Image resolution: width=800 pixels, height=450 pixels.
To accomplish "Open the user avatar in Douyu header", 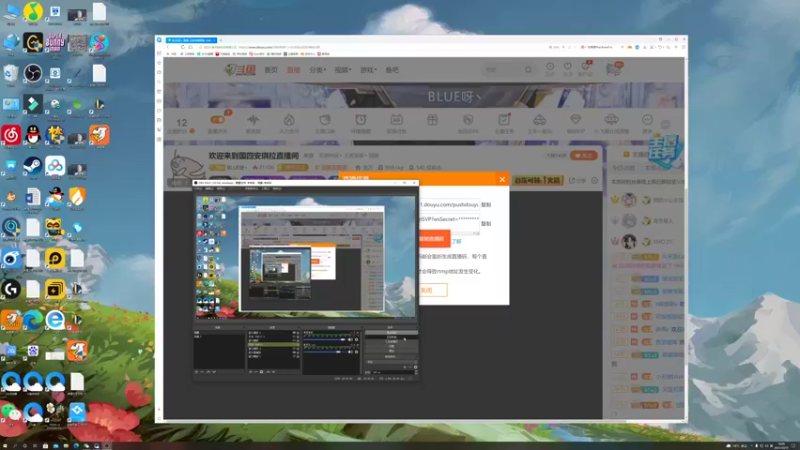I will [614, 69].
